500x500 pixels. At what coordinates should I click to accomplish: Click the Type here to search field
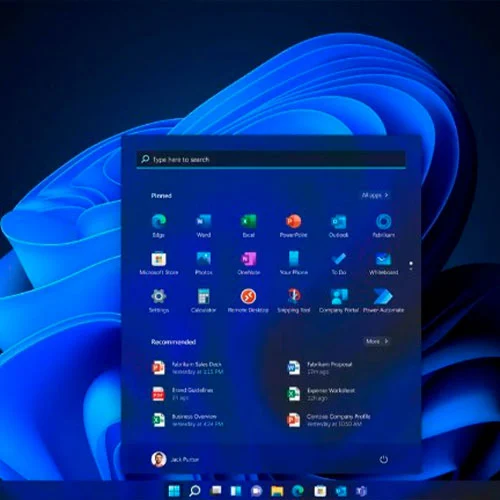(271, 159)
